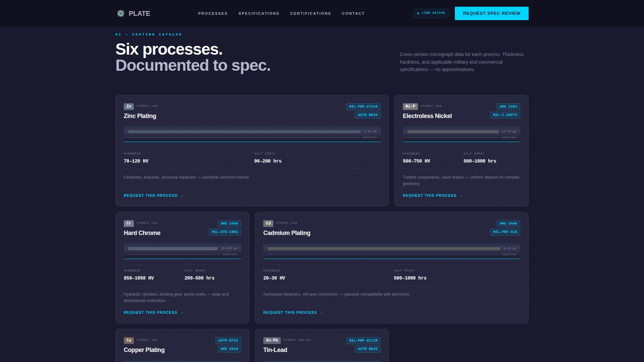
Task: Click the Line Active status indicator
Action: tap(431, 13)
